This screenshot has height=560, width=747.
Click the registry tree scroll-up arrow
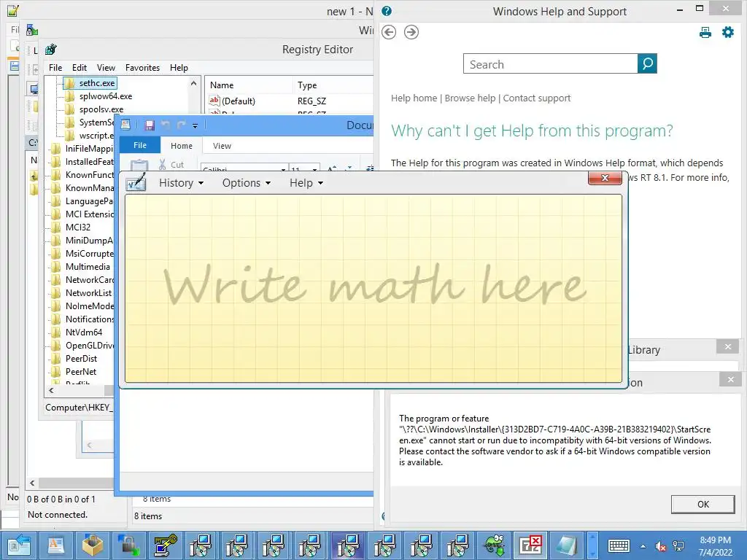193,83
